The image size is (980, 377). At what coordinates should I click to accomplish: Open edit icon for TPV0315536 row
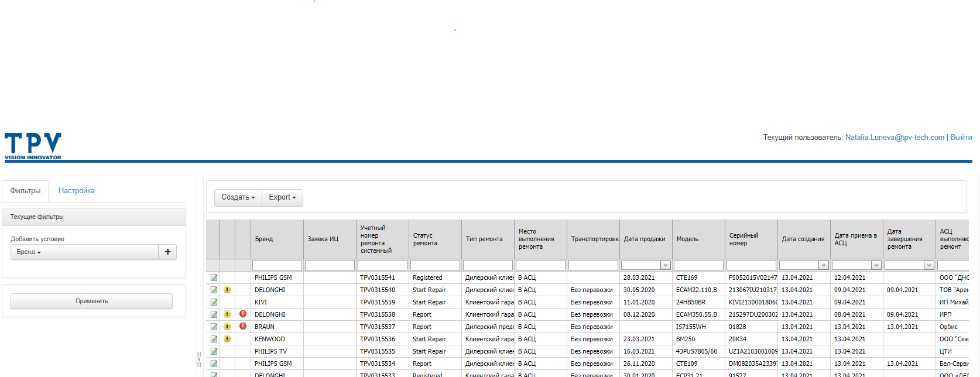(214, 339)
